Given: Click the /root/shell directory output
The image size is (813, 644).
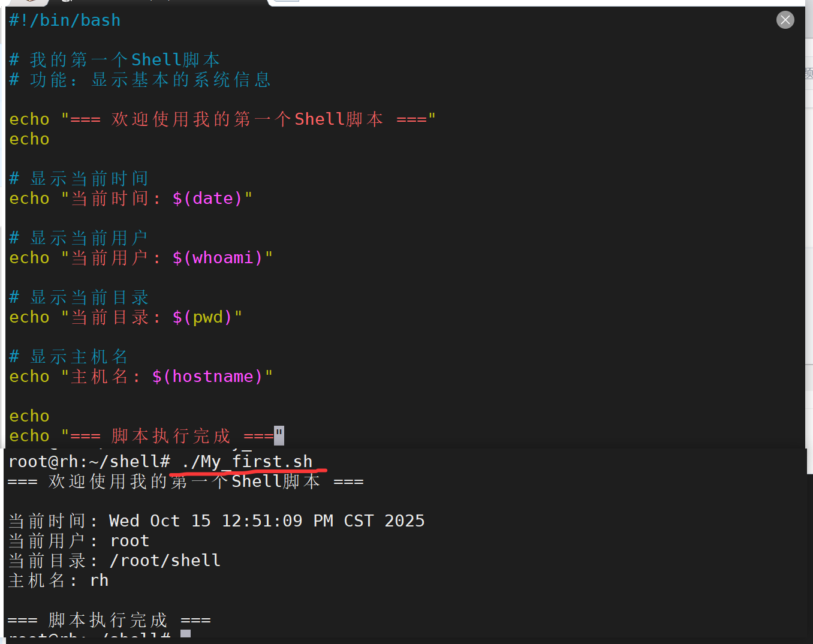Looking at the screenshot, I should point(165,560).
